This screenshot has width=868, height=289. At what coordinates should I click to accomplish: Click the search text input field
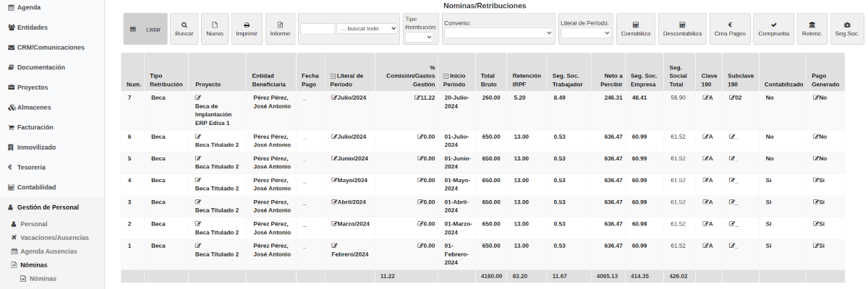[317, 28]
